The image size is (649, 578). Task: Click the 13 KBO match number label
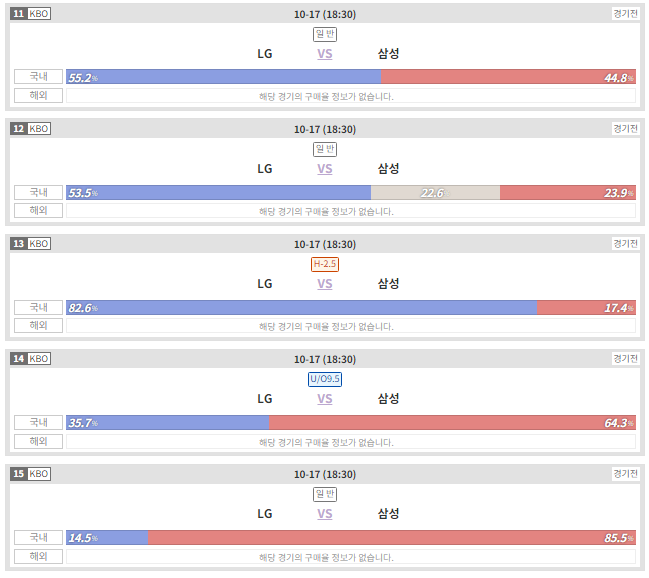pos(31,243)
